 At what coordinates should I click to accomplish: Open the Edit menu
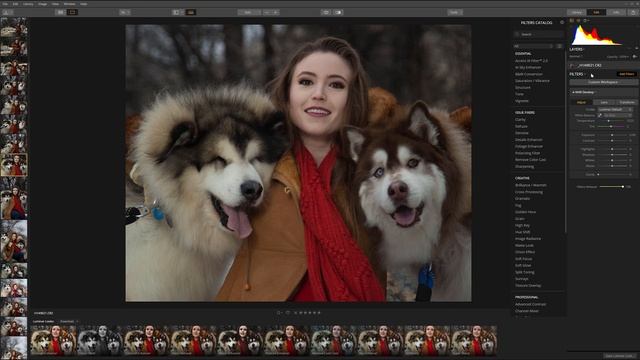pos(16,4)
